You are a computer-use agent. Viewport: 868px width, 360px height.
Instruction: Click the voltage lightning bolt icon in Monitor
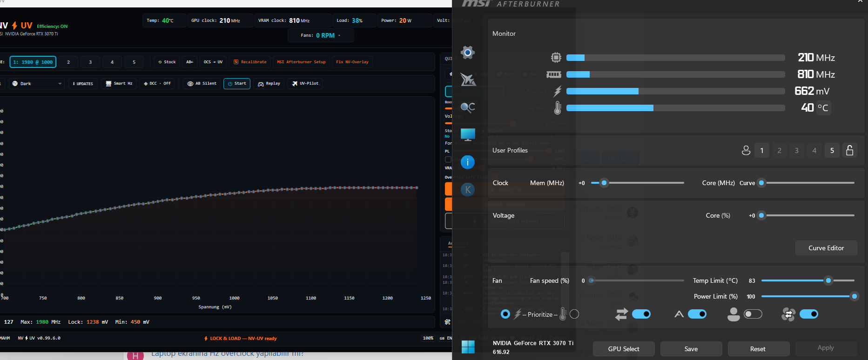[x=558, y=91]
